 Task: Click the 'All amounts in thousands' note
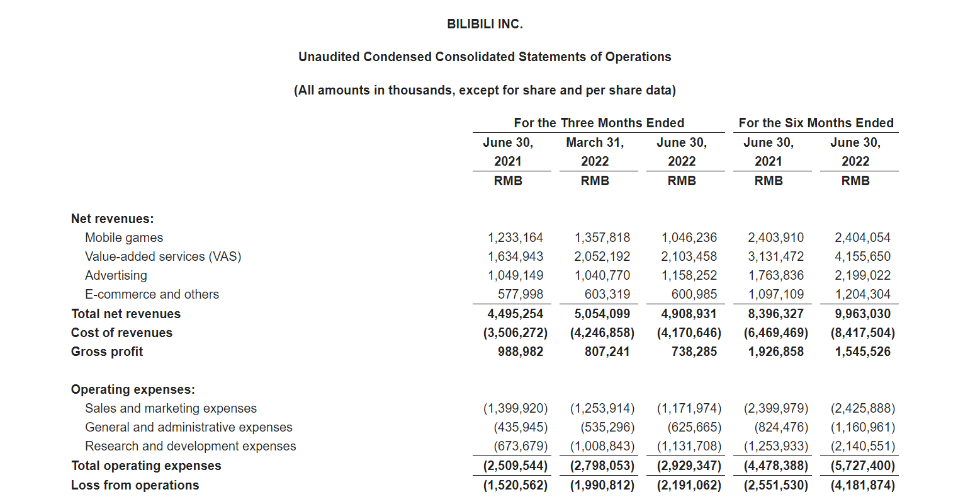(x=485, y=90)
